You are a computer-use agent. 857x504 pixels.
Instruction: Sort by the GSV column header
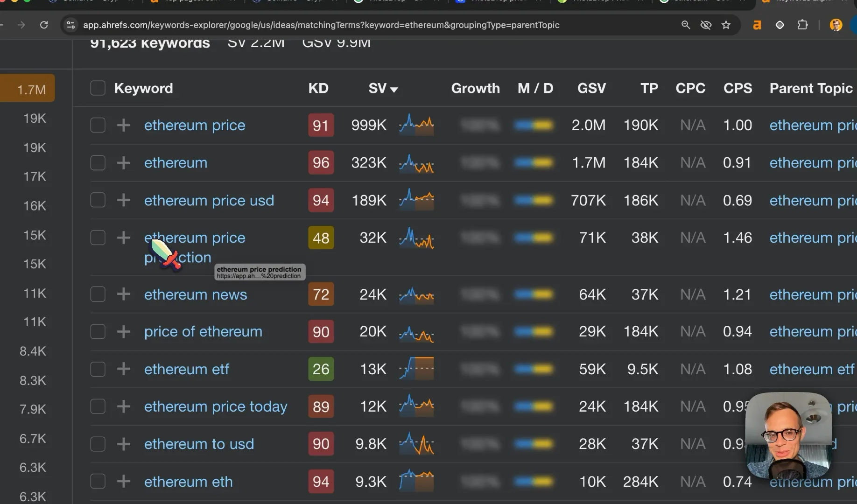pyautogui.click(x=591, y=88)
